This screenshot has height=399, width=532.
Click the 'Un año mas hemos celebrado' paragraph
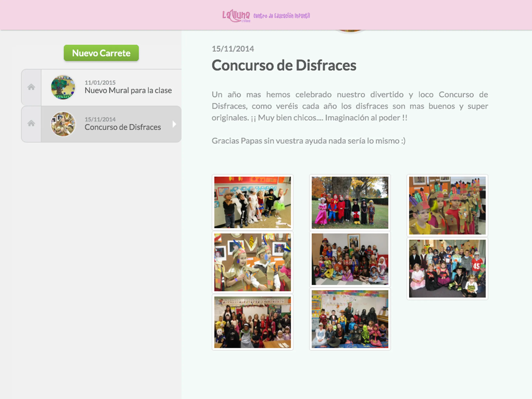point(350,106)
